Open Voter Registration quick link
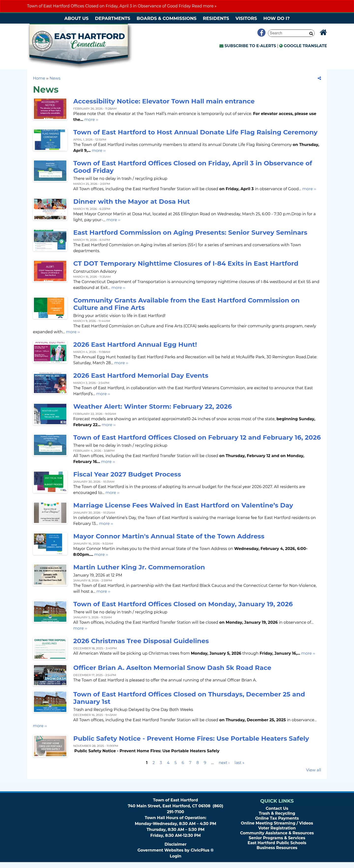354x868 pixels. point(277,828)
